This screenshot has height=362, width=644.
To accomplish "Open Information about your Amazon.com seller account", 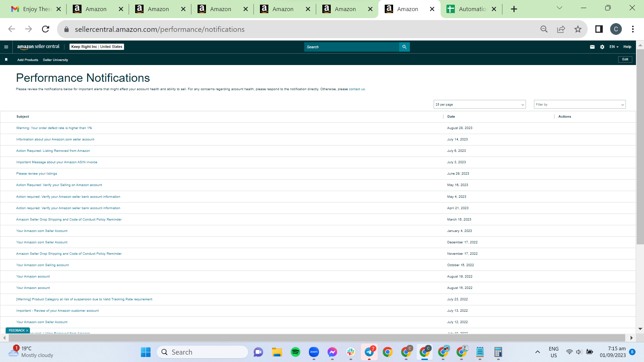I will 55,139.
